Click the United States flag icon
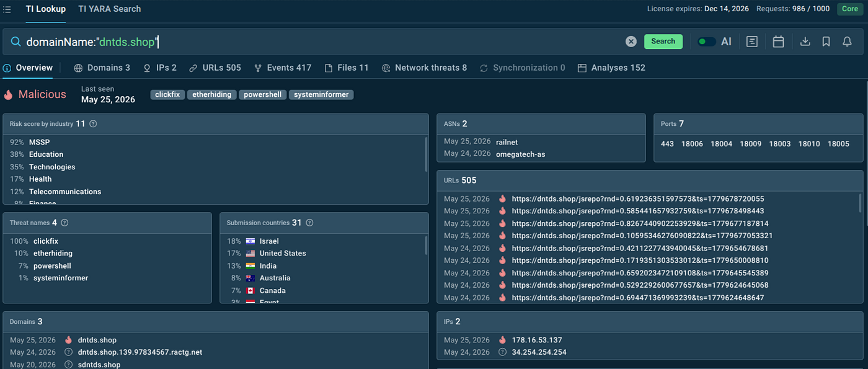 click(250, 253)
